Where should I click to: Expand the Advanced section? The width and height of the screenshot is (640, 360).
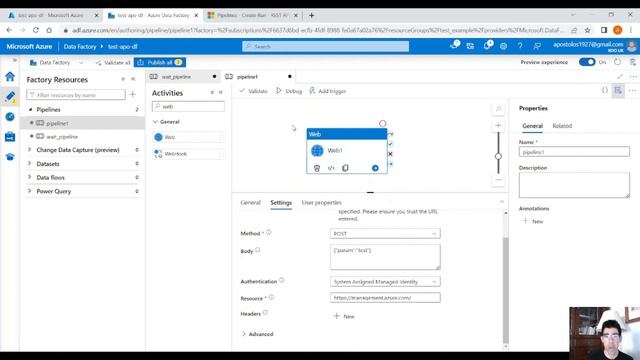[257, 334]
